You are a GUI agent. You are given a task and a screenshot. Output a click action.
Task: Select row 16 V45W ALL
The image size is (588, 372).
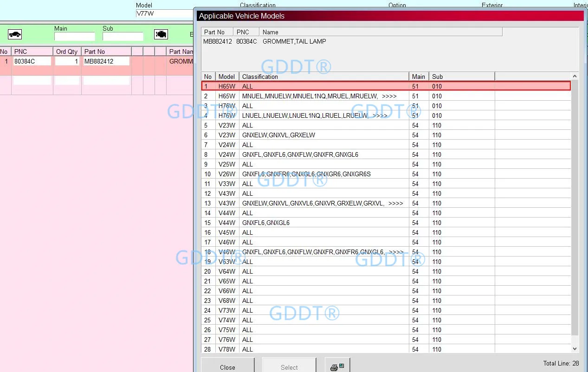tap(386, 232)
